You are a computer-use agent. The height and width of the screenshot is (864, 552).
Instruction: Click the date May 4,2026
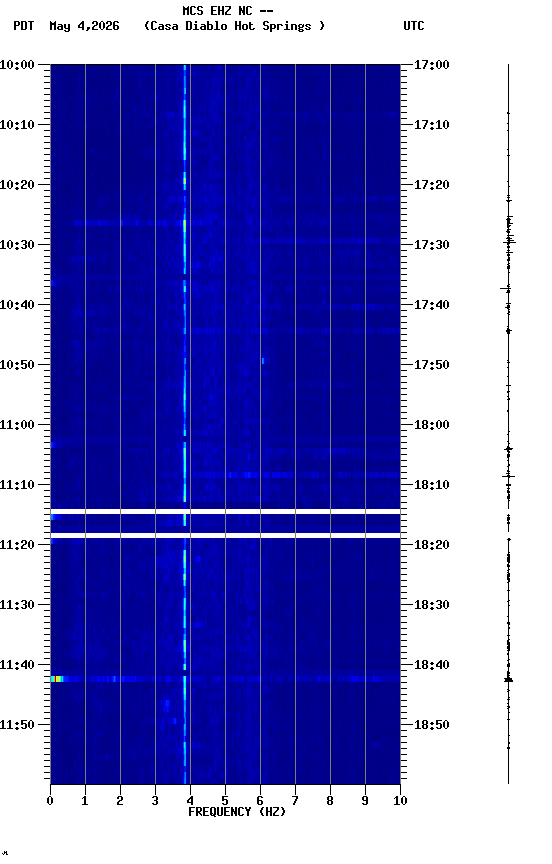pyautogui.click(x=84, y=26)
